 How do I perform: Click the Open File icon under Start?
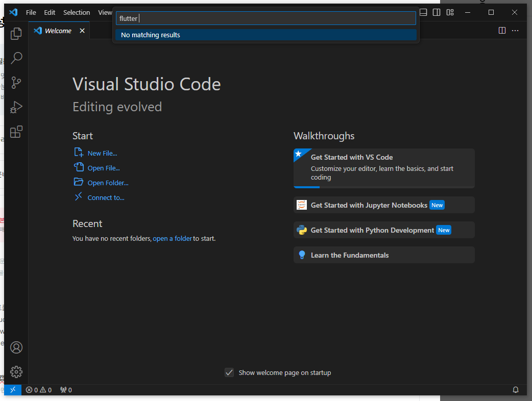click(x=79, y=167)
